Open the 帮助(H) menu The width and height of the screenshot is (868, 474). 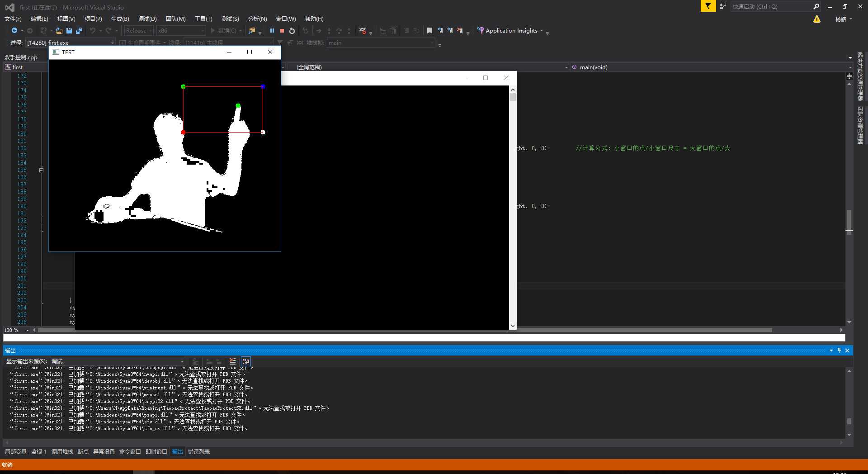(x=314, y=19)
